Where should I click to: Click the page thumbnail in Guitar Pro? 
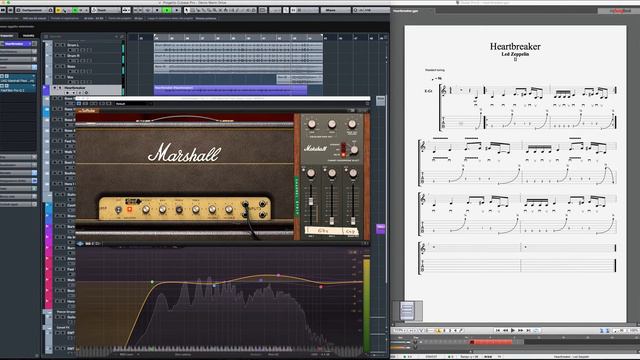tap(407, 311)
